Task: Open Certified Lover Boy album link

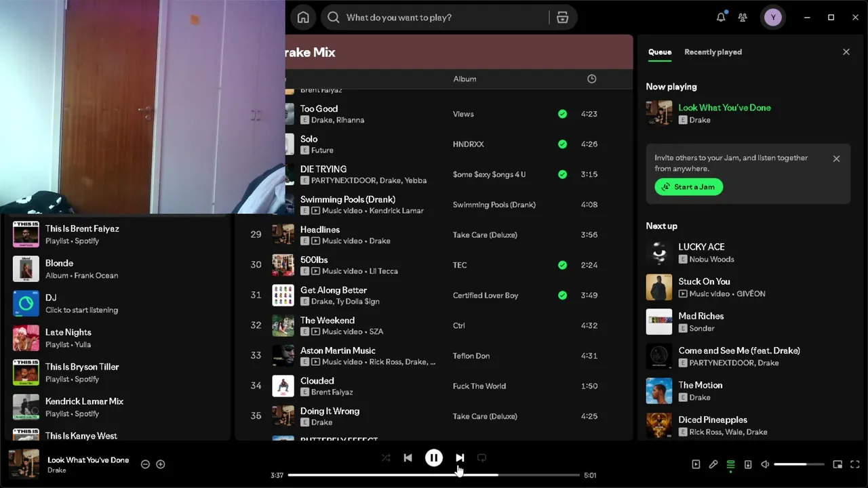Action: pos(486,296)
